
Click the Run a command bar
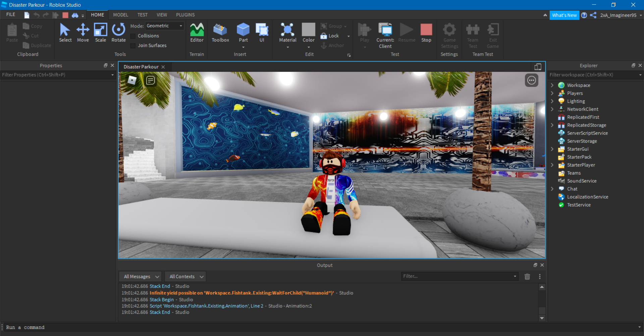point(322,327)
